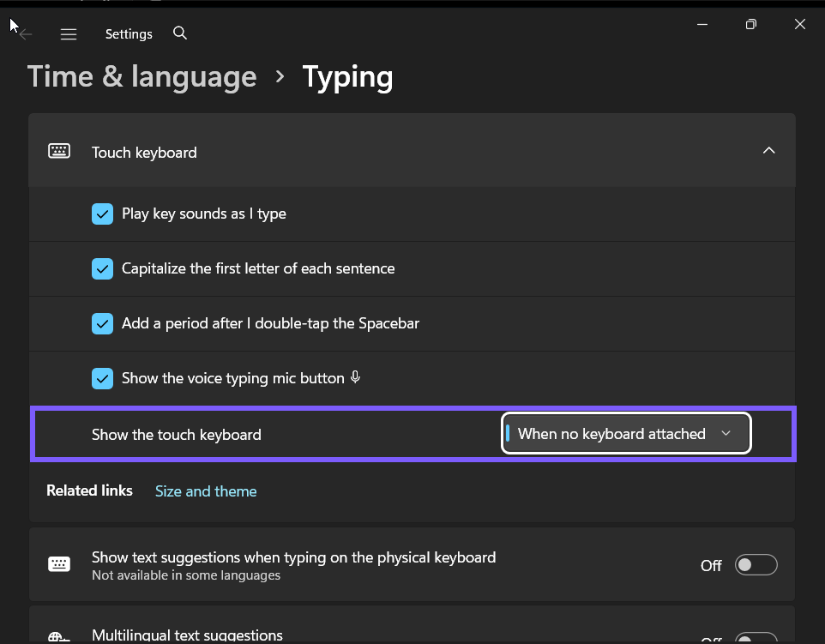Open the Size and theme link
The height and width of the screenshot is (644, 825).
(206, 491)
